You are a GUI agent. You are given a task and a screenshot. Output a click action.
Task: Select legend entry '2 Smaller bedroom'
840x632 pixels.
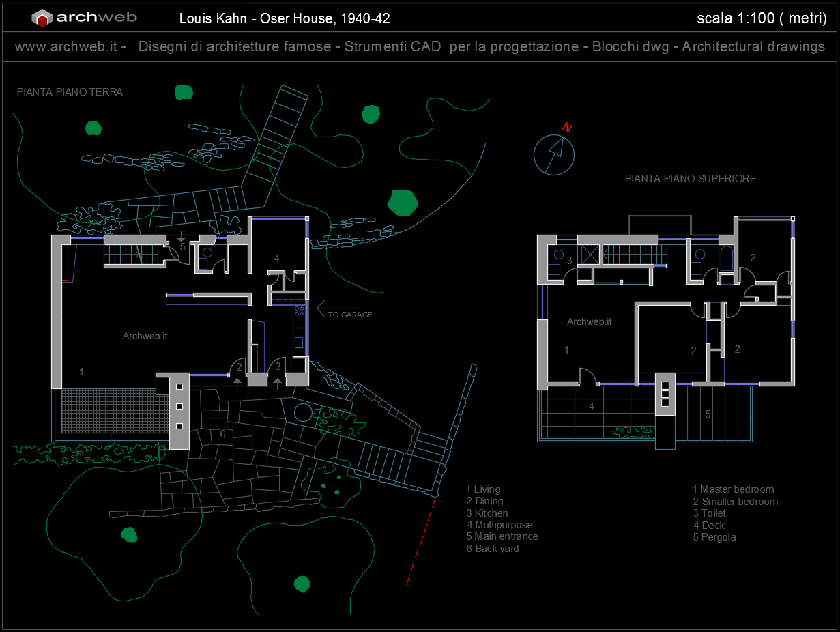click(736, 502)
